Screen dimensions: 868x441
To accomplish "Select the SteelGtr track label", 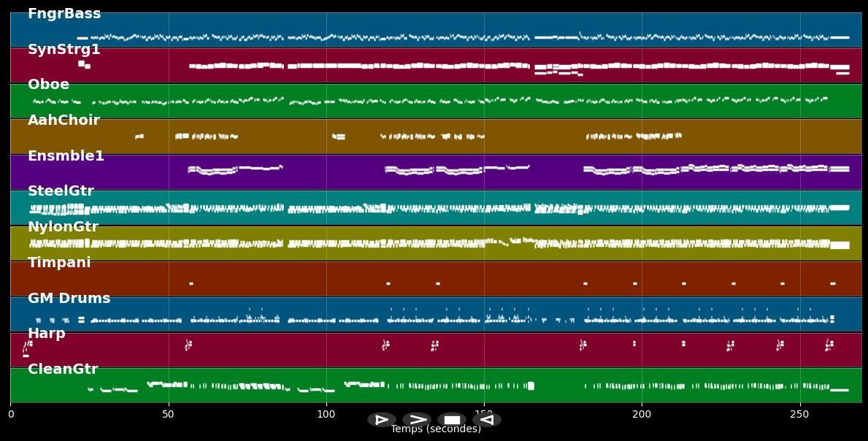I will coord(61,191).
